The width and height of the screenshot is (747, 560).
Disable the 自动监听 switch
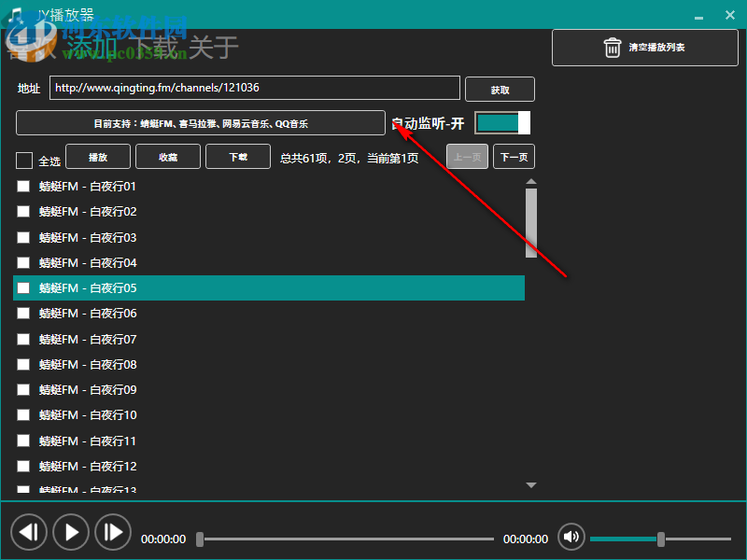(501, 122)
